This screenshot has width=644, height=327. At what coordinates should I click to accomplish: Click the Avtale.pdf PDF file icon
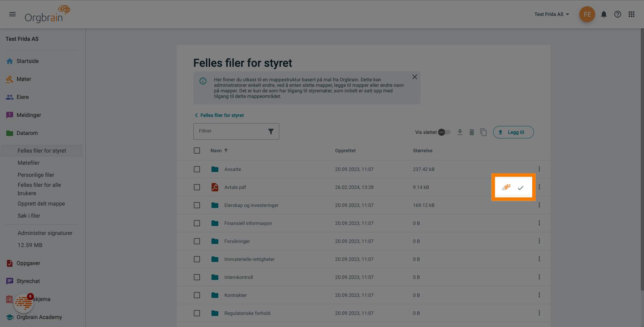coord(215,187)
